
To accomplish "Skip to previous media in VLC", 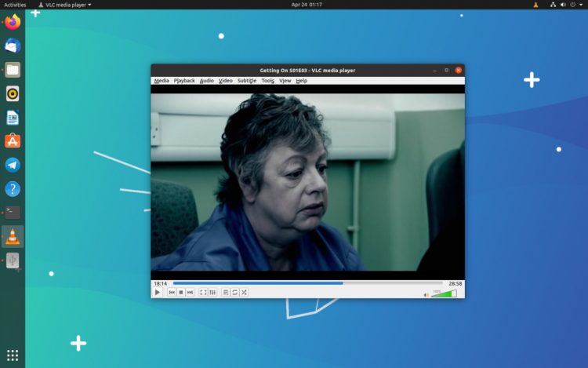I will tap(172, 292).
